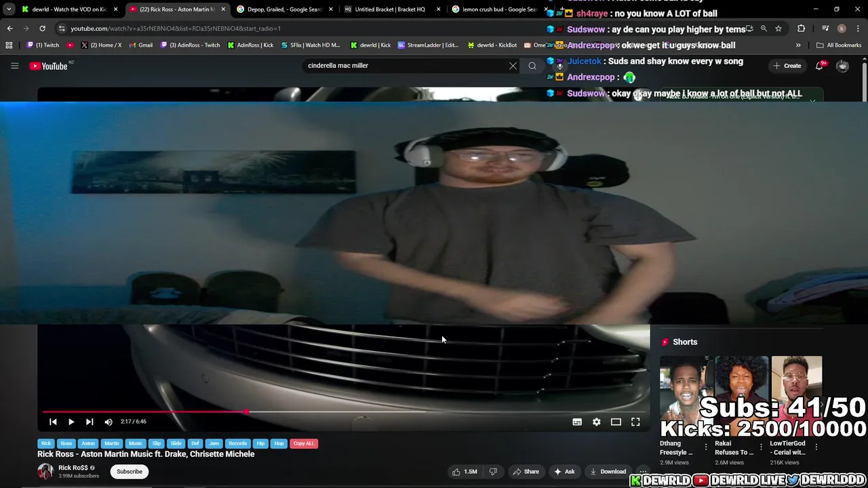The height and width of the screenshot is (488, 868).
Task: Switch player to theater mode
Action: click(616, 422)
